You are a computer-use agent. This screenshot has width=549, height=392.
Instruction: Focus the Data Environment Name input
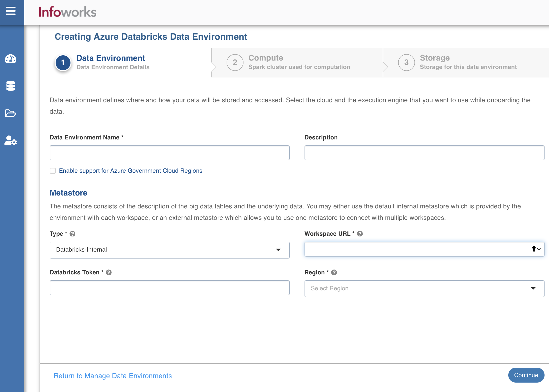tap(170, 153)
